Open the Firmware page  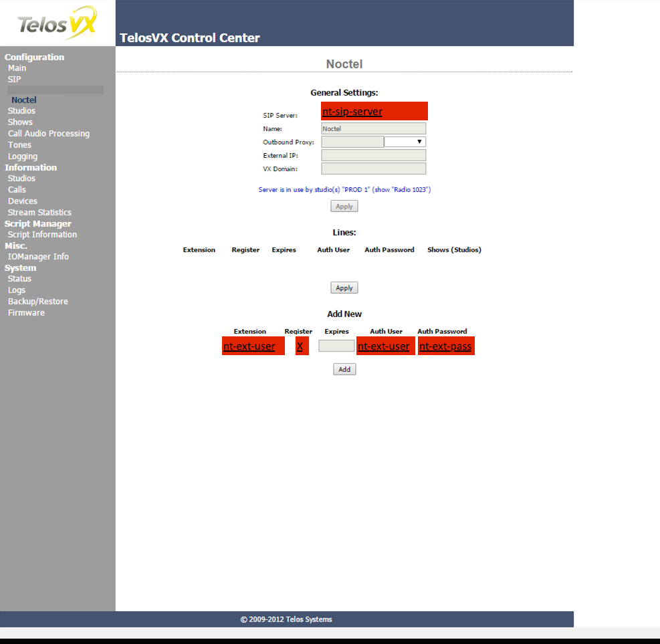(26, 313)
